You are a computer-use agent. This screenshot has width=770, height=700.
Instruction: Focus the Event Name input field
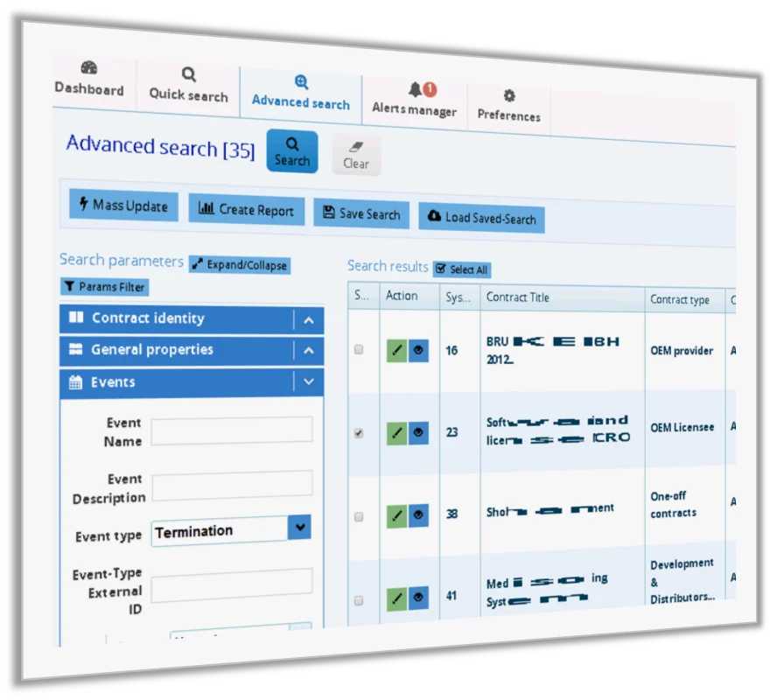coord(232,430)
